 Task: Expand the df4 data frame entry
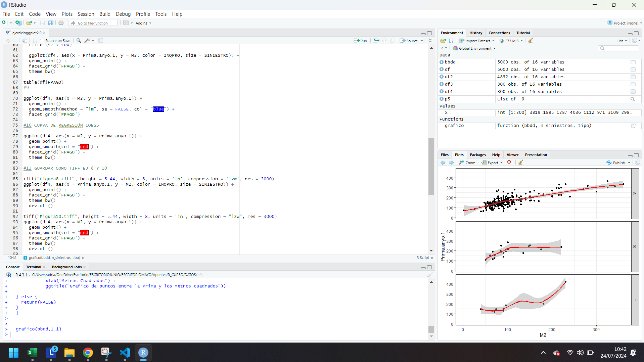(442, 91)
